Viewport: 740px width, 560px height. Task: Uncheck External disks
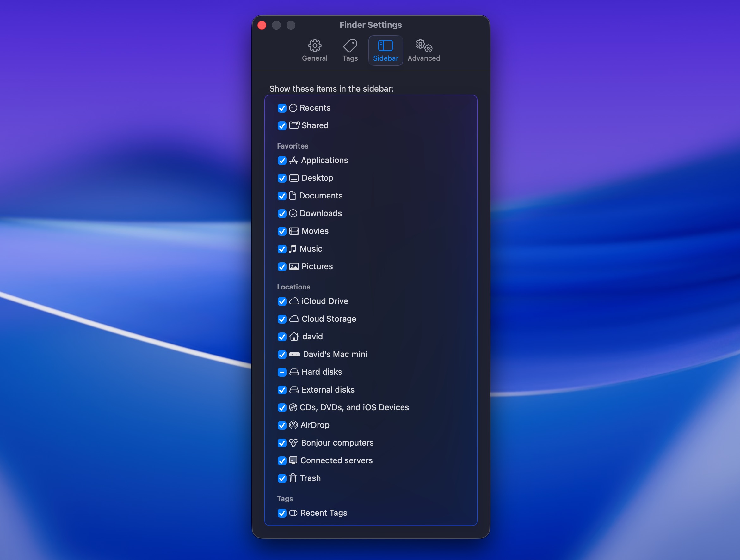(282, 390)
